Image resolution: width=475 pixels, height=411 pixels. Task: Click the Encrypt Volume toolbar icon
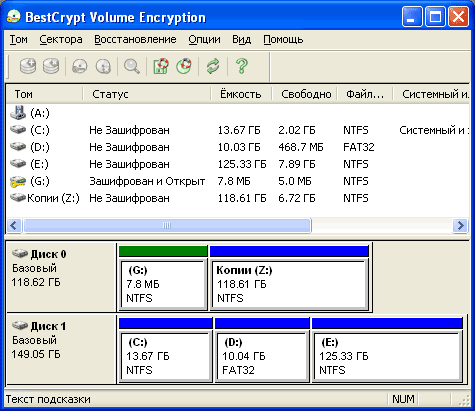click(x=28, y=66)
